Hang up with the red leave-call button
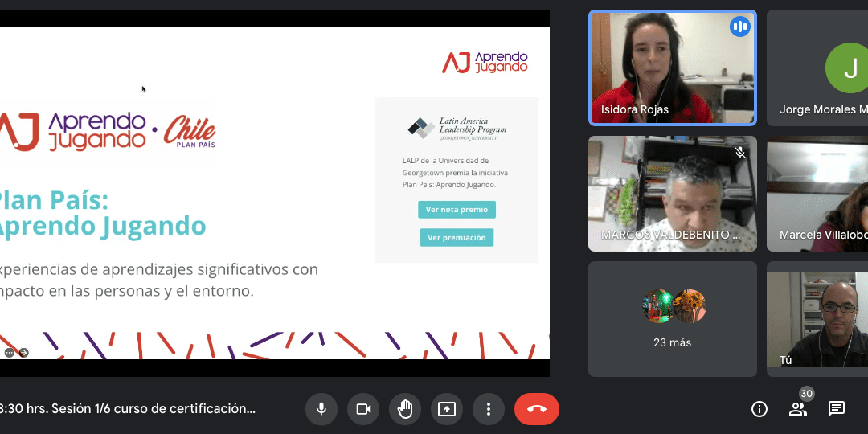Screen dimensions: 868x434 click(536, 409)
